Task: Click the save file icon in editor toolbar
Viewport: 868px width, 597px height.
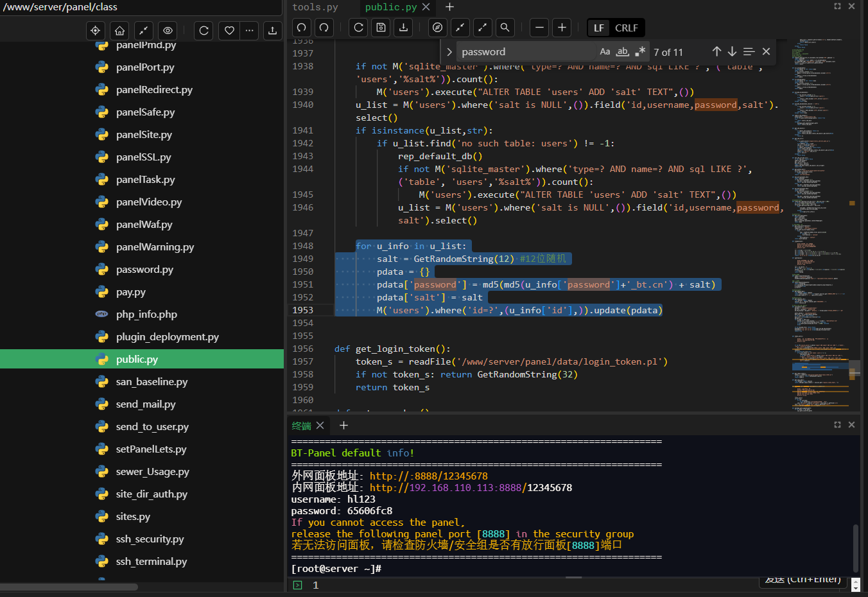Action: 381,28
